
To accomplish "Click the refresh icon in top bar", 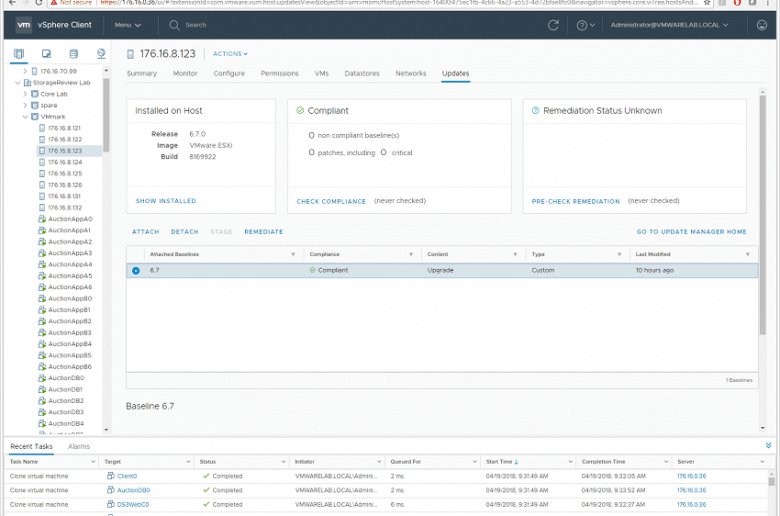I will click(x=553, y=25).
